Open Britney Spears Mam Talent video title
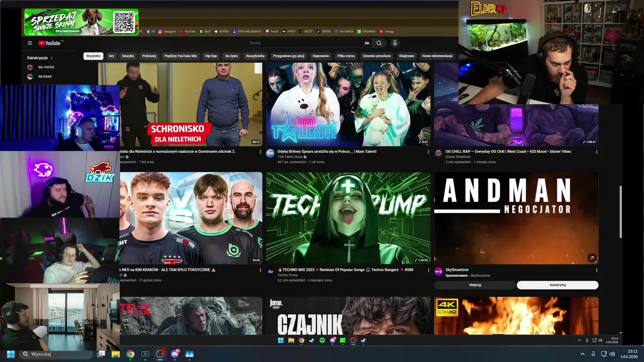 click(x=327, y=151)
